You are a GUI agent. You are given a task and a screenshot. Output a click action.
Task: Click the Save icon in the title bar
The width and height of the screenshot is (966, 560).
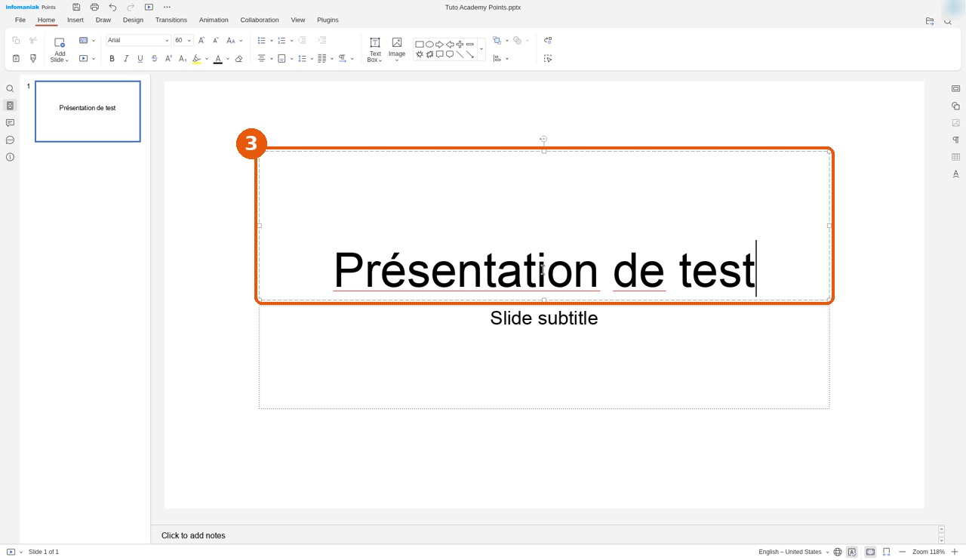(76, 7)
